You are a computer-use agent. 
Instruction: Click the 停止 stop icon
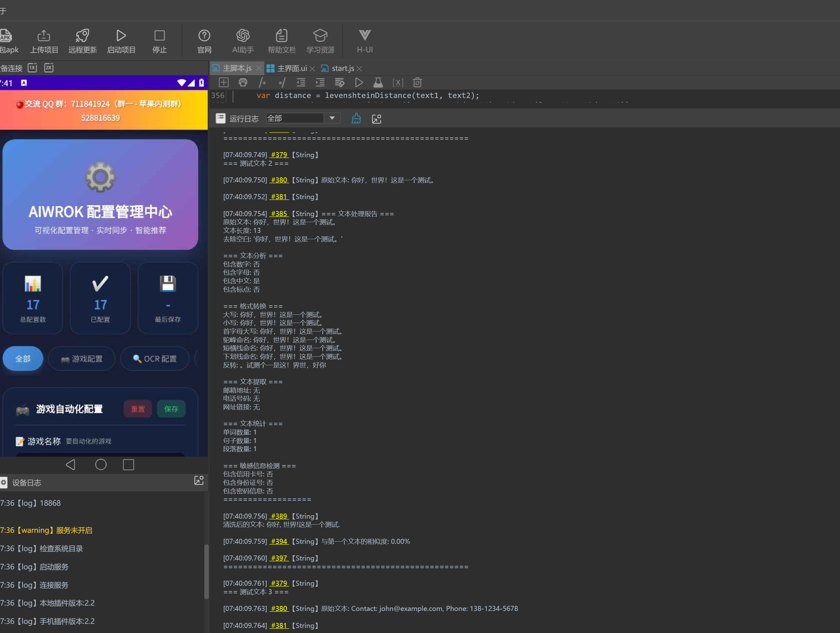tap(160, 36)
